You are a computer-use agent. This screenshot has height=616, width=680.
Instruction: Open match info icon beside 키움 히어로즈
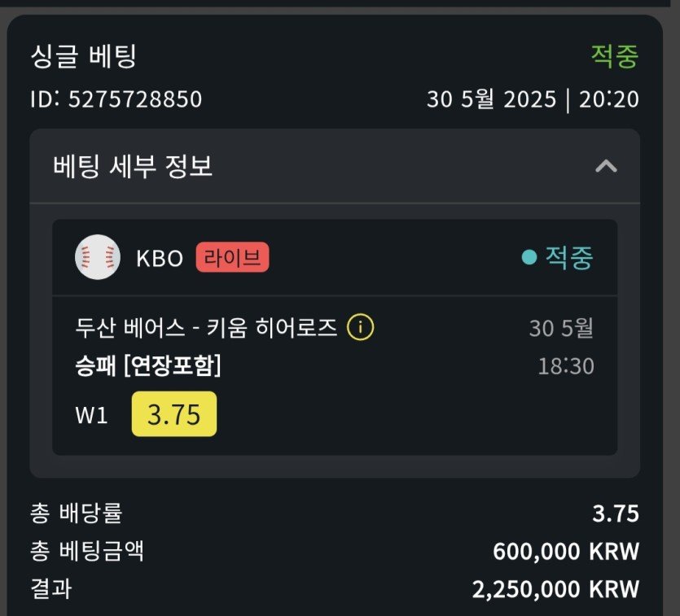(x=360, y=328)
